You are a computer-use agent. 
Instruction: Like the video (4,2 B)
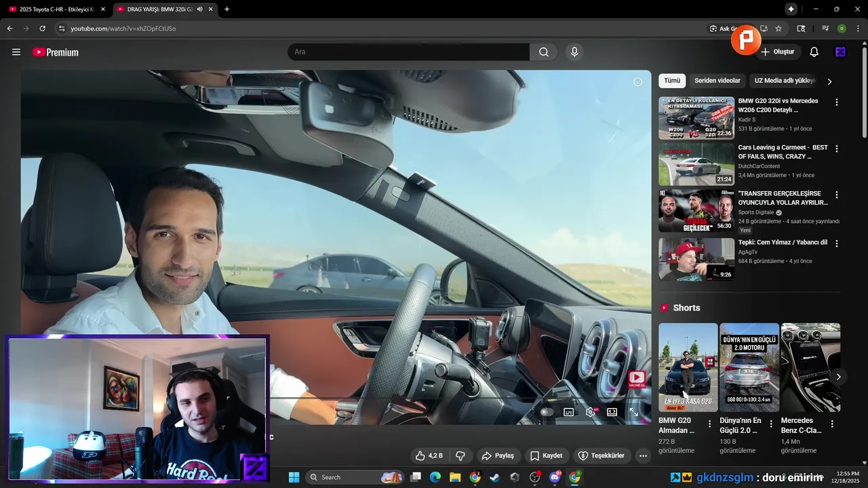(x=430, y=455)
